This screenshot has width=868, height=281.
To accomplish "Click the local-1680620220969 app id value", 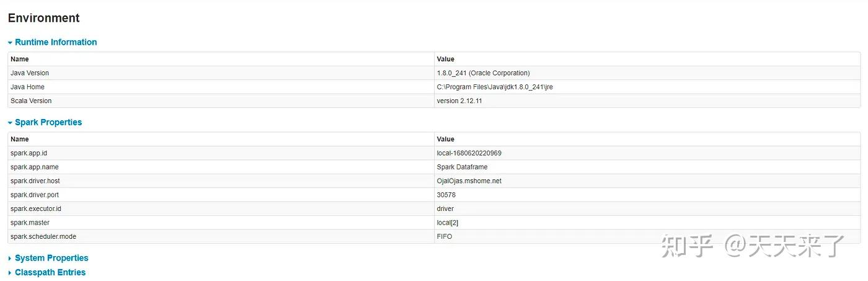I will 469,153.
